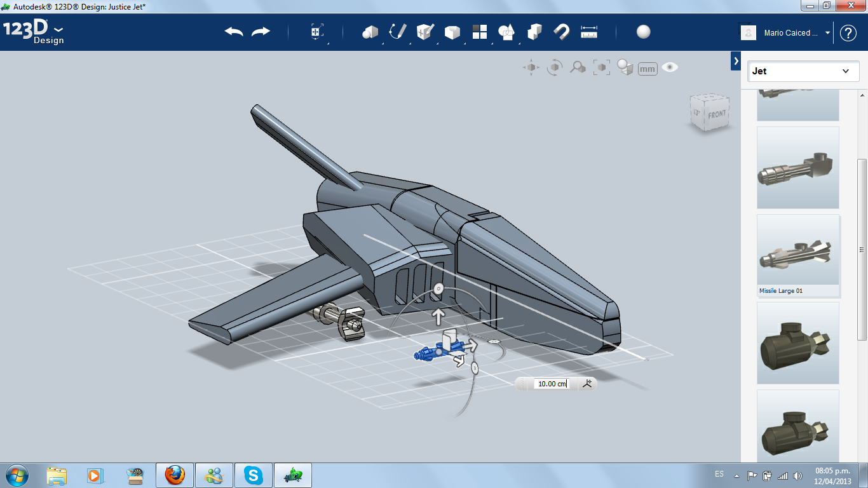Open Skype from the taskbar

click(x=254, y=475)
